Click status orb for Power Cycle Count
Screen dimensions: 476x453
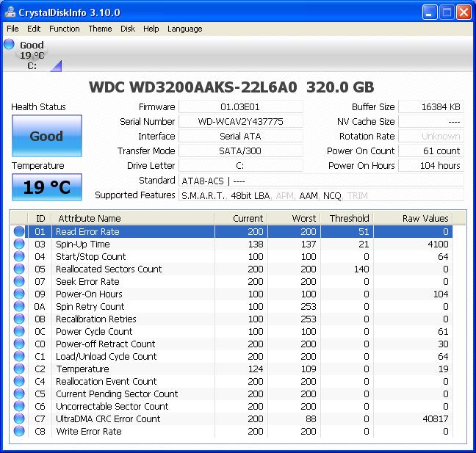pyautogui.click(x=19, y=331)
